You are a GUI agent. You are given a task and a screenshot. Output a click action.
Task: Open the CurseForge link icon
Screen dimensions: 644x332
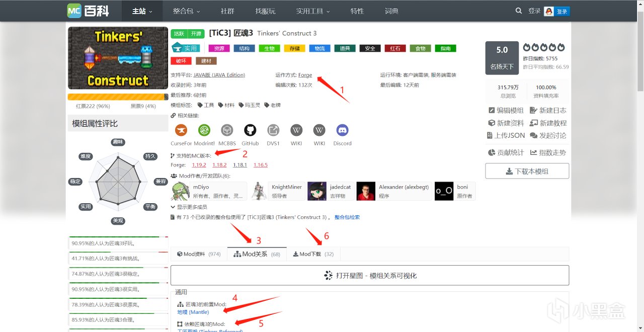click(x=181, y=131)
